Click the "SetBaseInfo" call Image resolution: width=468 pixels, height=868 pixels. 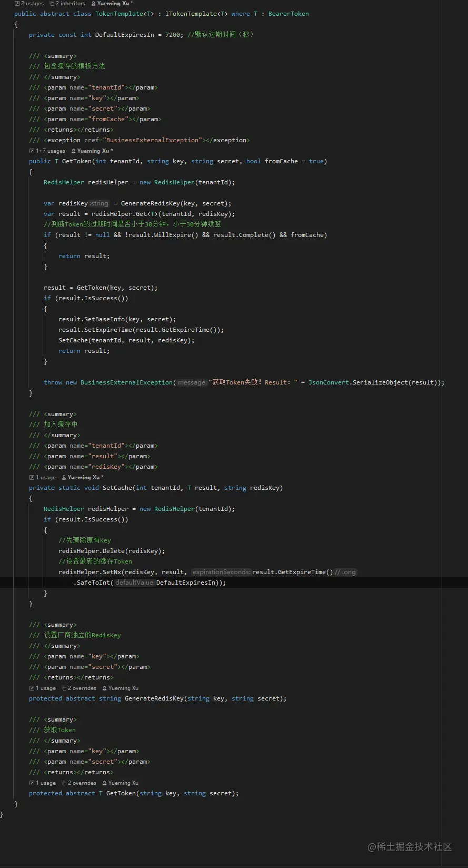(104, 319)
